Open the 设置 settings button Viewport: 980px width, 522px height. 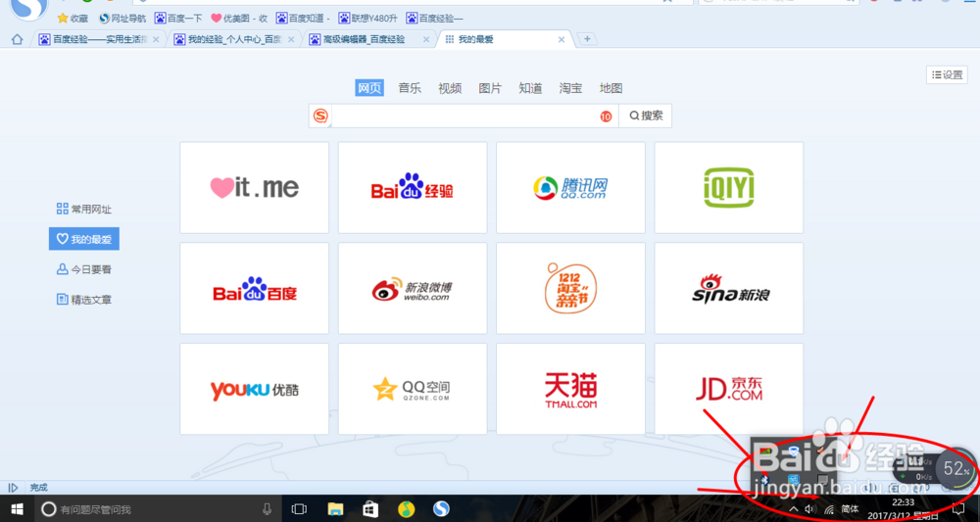(x=947, y=75)
